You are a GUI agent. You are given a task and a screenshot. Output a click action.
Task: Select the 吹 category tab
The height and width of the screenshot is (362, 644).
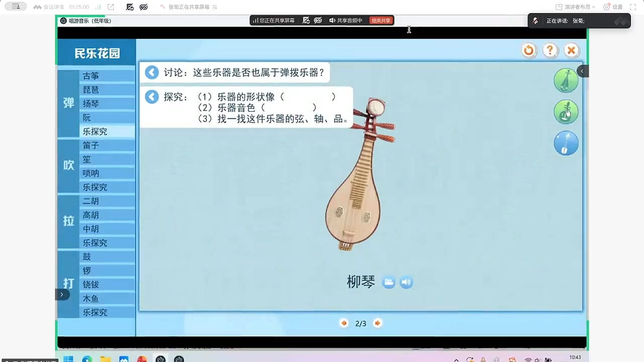69,166
